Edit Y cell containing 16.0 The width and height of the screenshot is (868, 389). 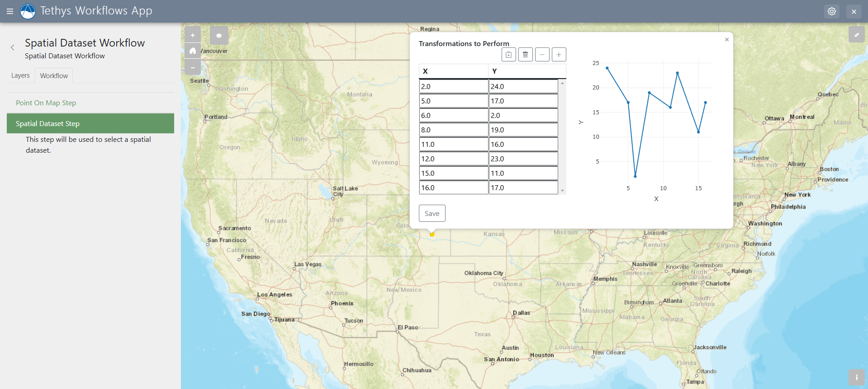[x=523, y=144]
